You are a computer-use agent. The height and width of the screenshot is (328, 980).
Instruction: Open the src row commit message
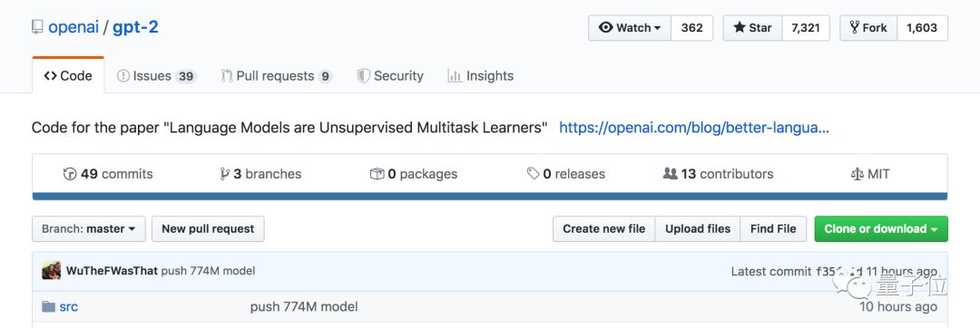pos(304,307)
